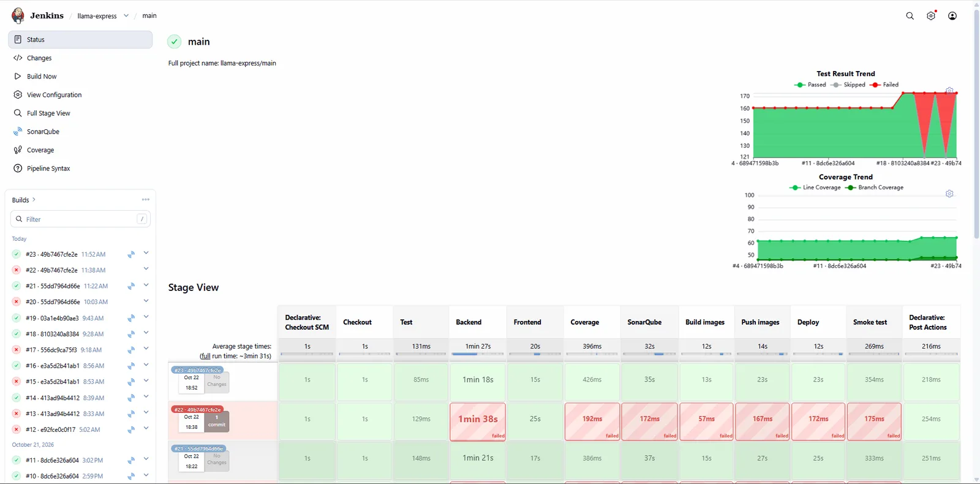Image resolution: width=980 pixels, height=484 pixels.
Task: Toggle Branch Coverage legend in Coverage Trend
Action: (x=875, y=187)
